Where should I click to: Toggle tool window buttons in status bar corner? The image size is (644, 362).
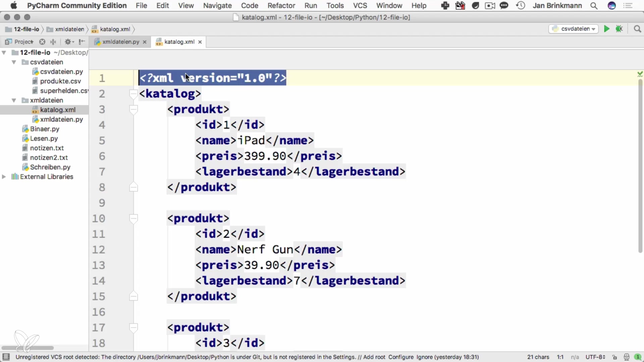(x=6, y=357)
